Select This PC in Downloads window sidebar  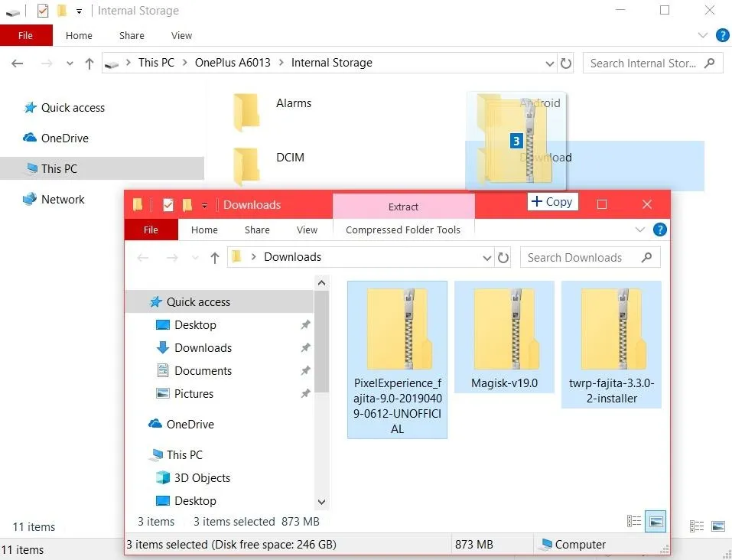click(x=175, y=455)
